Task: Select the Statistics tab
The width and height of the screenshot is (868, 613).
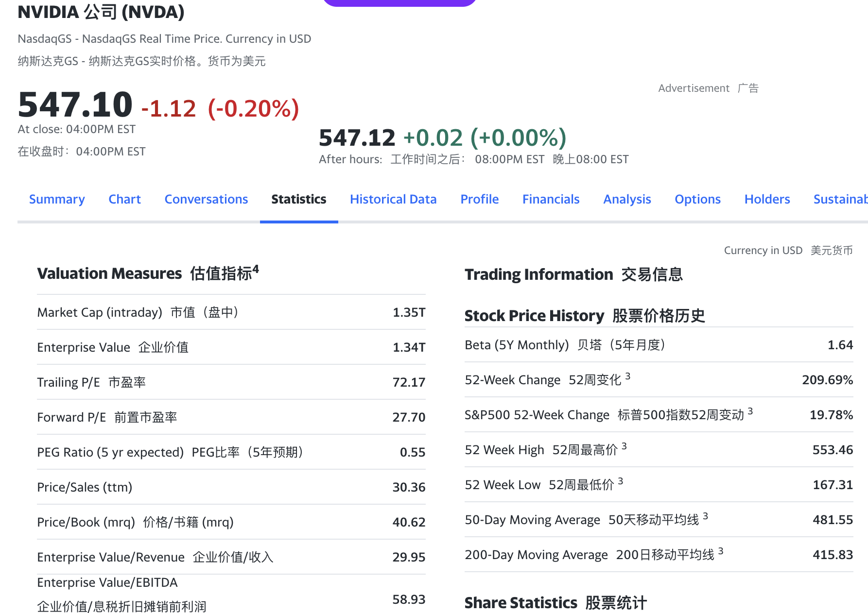Action: point(299,199)
